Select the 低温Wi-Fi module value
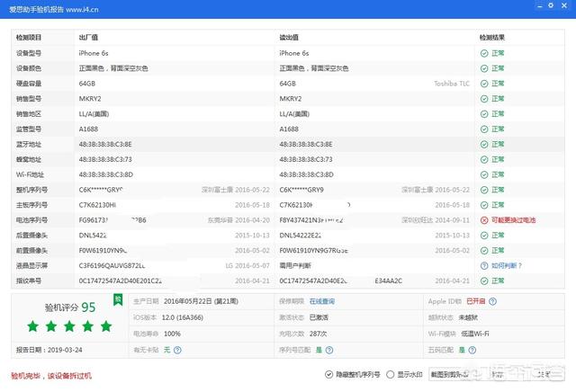 [x=475, y=334]
